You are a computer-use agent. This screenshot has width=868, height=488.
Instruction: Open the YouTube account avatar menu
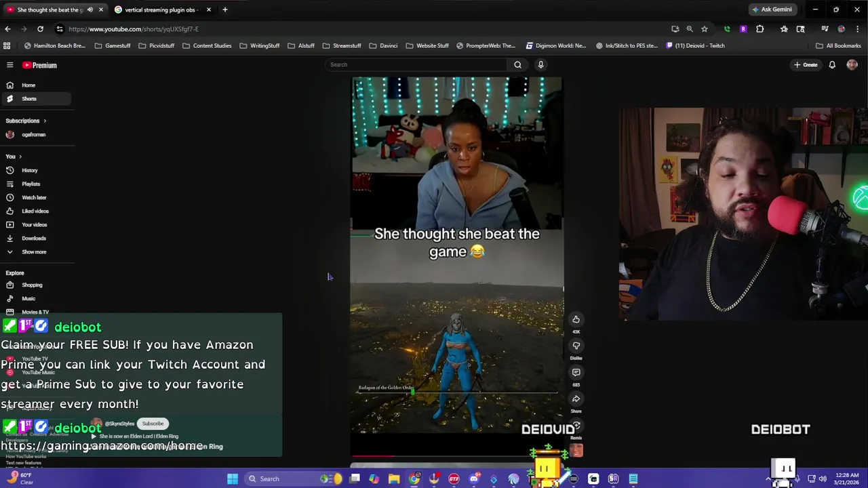[x=852, y=65]
